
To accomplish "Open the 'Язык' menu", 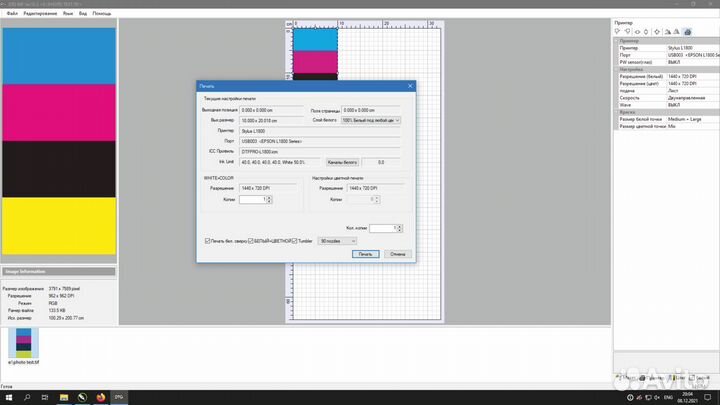I will (68, 13).
